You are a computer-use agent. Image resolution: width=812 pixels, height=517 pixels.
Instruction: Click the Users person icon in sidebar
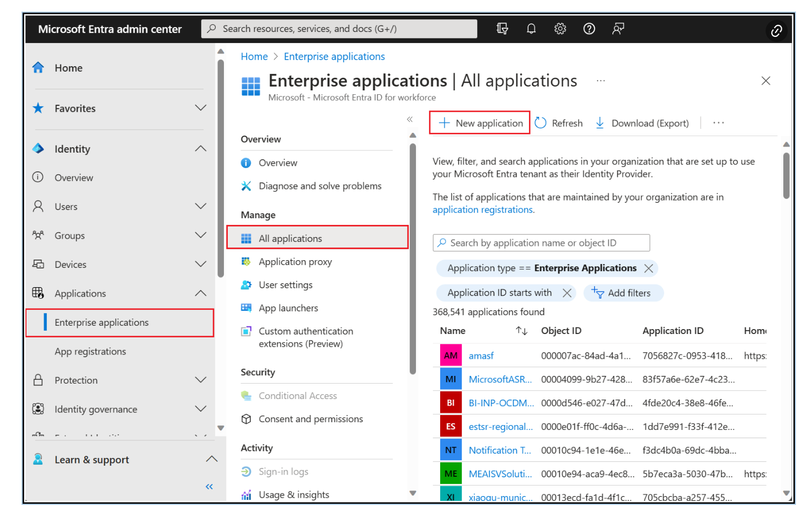38,206
